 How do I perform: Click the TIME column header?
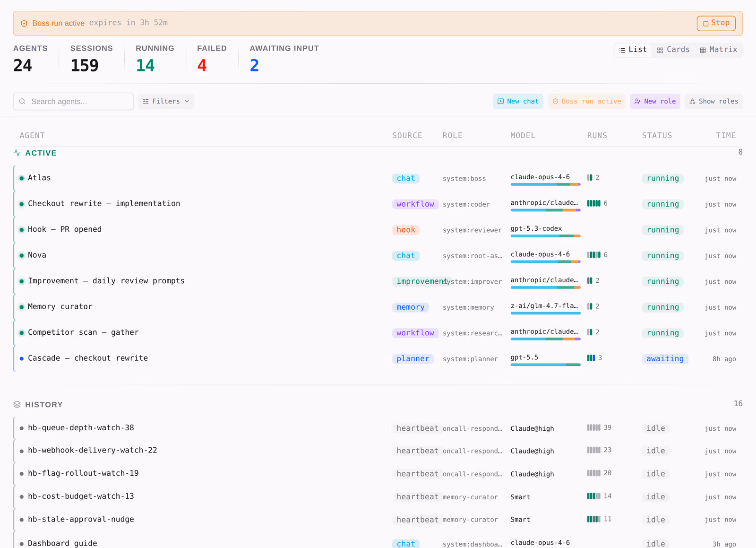726,136
